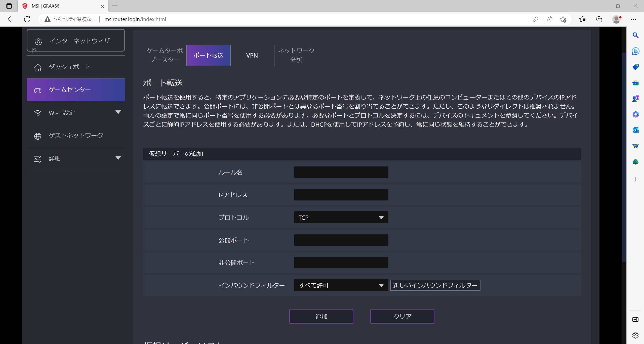
Task: Open the tools briefcase icon in sidebar
Action: (635, 83)
